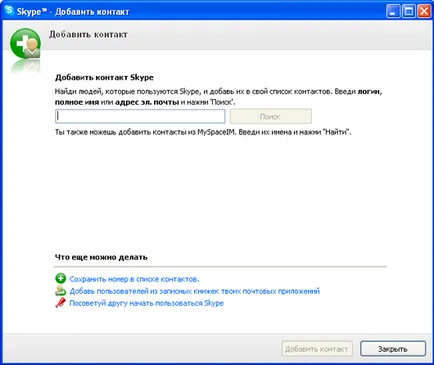Screen dimensions: 434x365
Task: Click the Skype logo icon in title bar
Action: [9, 10]
